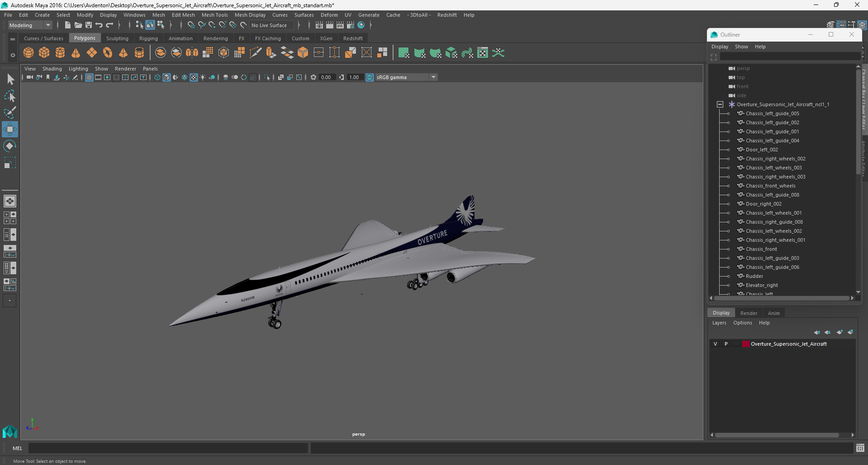Create a polygon cylinder from the shelf
The width and height of the screenshot is (868, 465).
pyautogui.click(x=60, y=53)
